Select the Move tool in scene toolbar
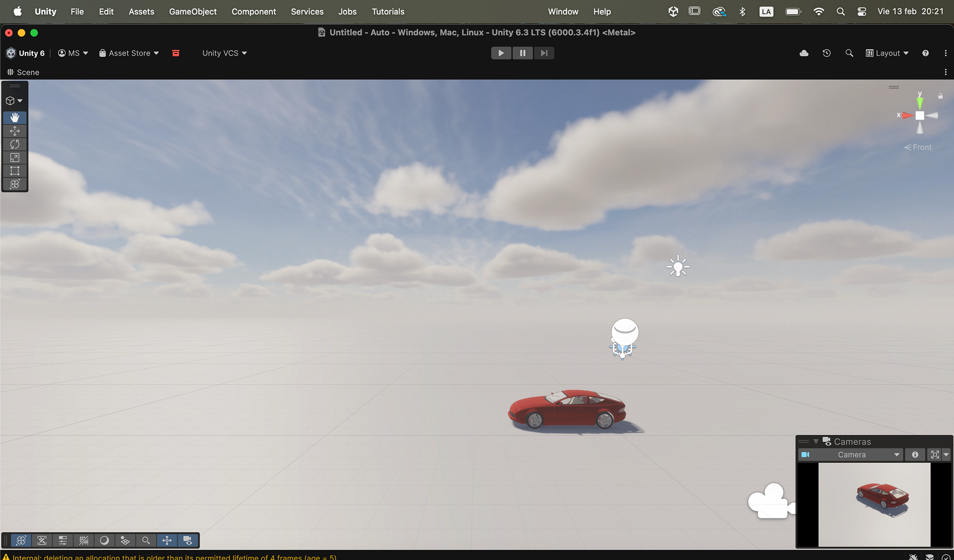Screen dimensions: 954x560 [14, 131]
